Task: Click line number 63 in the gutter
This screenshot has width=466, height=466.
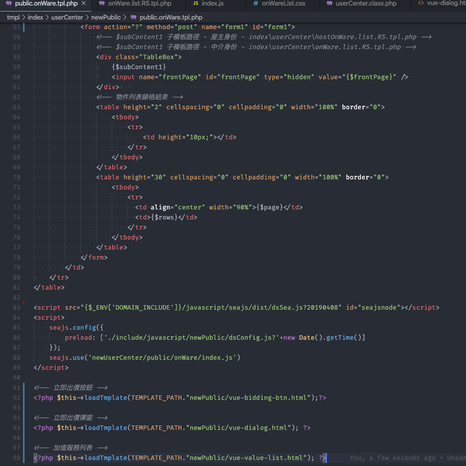Action: (17, 107)
